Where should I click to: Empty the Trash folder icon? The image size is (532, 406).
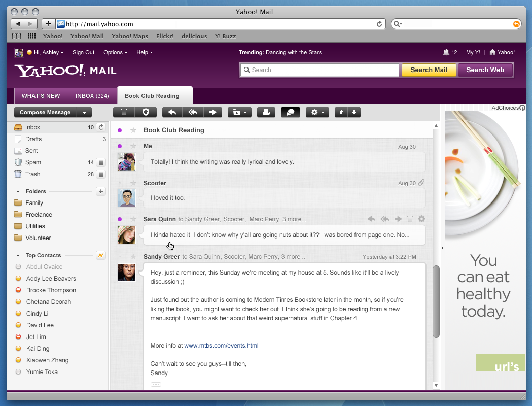point(101,174)
